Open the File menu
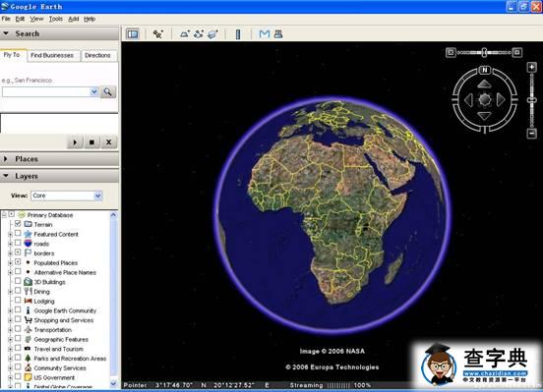 (x=6, y=19)
